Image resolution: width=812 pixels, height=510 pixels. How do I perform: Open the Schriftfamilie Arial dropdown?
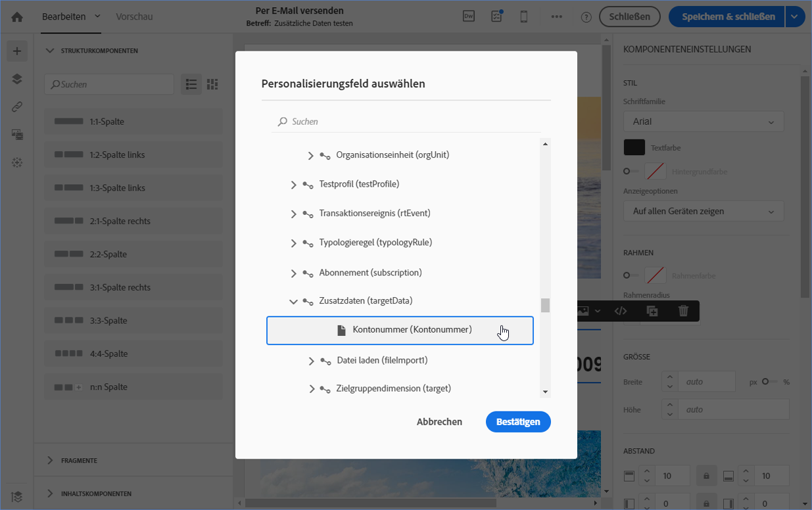704,122
